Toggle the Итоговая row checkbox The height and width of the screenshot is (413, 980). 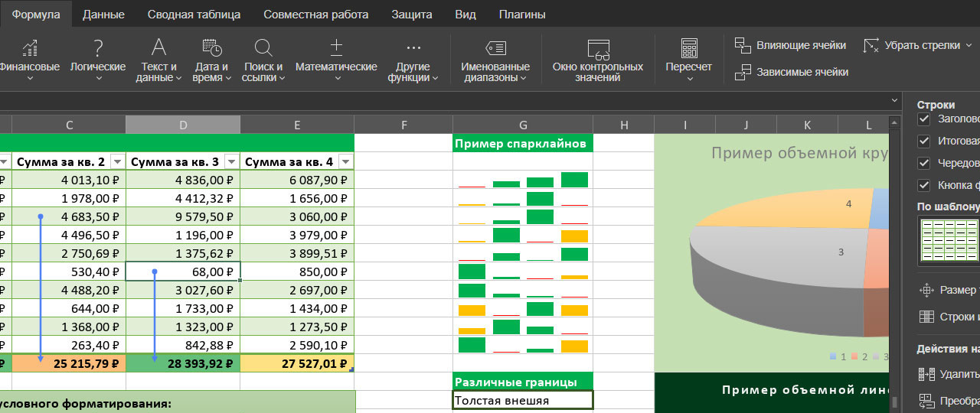coord(923,141)
